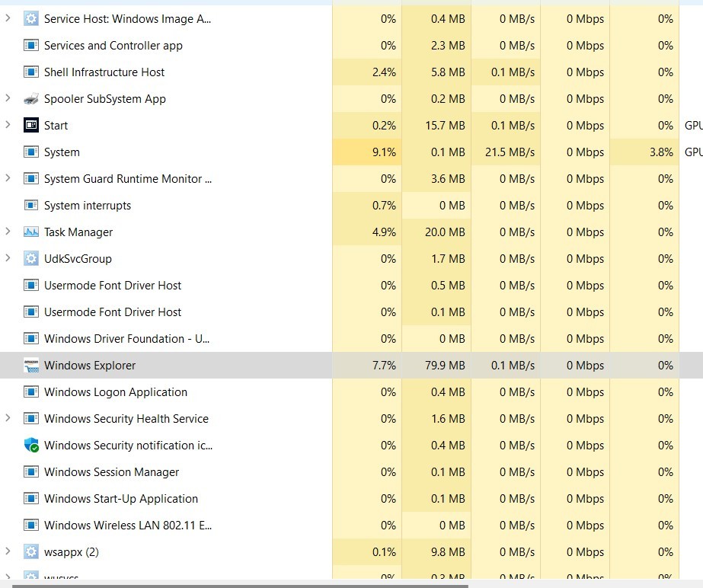Expand the Task Manager process group
The width and height of the screenshot is (703, 588).
pos(8,231)
